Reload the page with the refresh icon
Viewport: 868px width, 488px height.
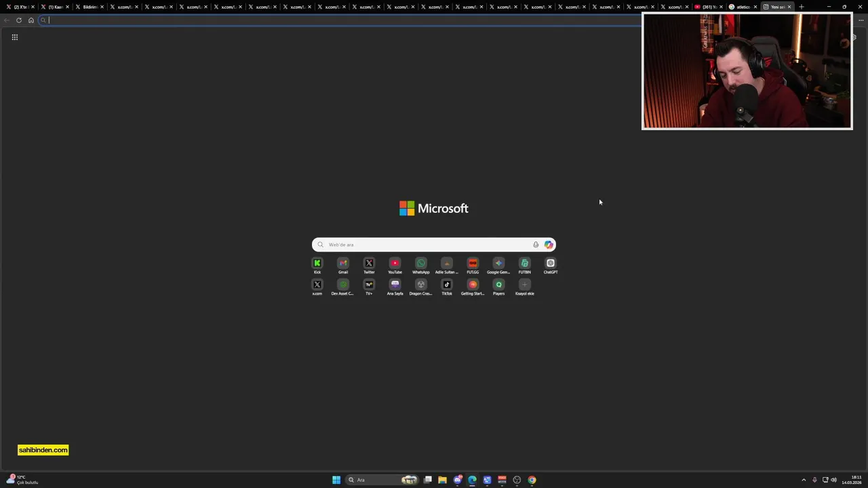click(19, 20)
